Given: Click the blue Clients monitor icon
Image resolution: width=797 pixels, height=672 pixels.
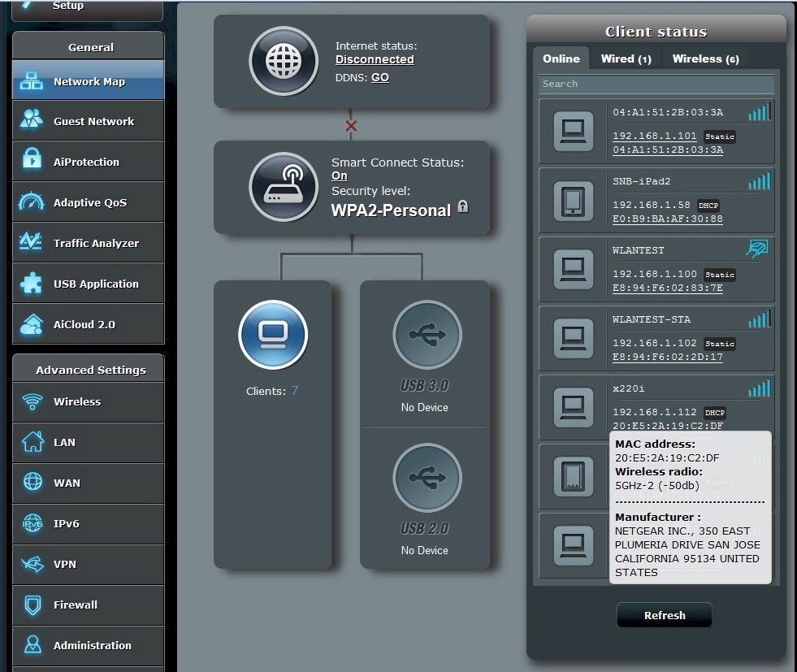Looking at the screenshot, I should [273, 335].
